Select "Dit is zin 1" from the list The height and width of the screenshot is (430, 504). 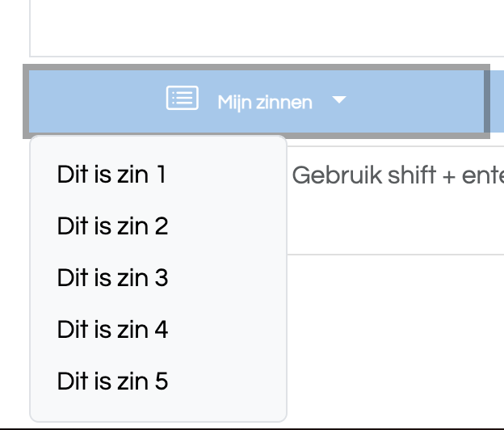click(158, 175)
